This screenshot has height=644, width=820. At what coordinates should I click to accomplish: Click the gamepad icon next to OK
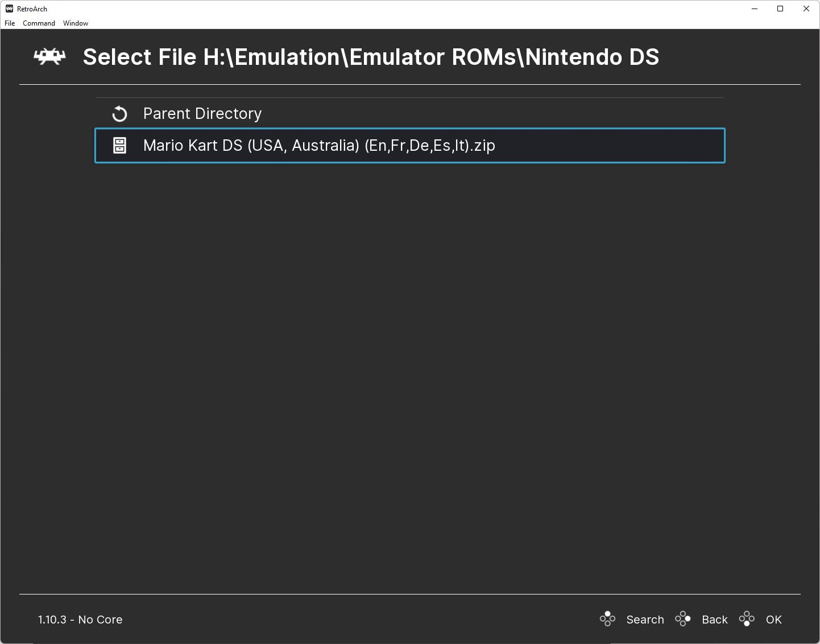(747, 619)
